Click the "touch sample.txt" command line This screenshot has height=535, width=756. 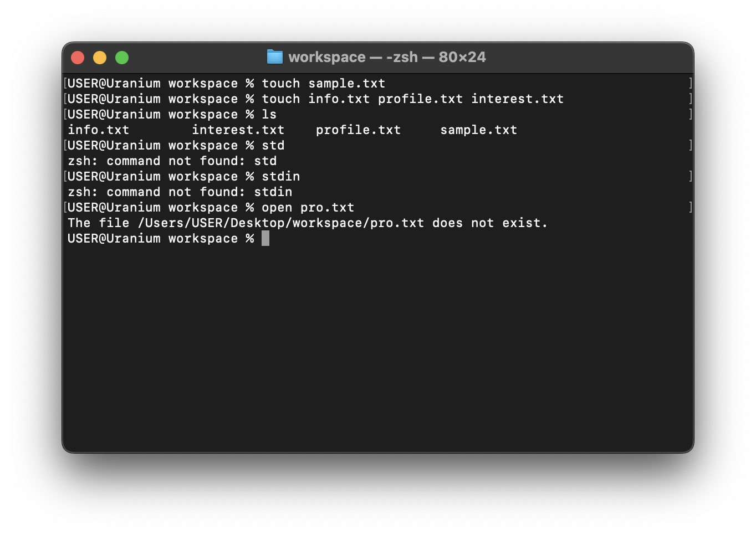(x=323, y=84)
